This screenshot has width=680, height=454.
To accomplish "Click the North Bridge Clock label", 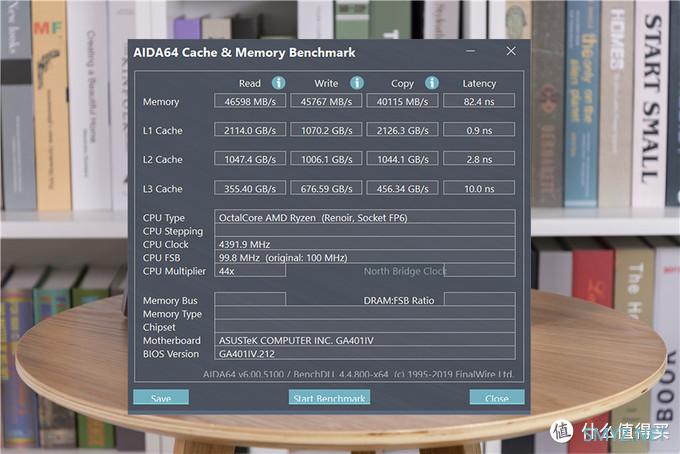I will [404, 271].
